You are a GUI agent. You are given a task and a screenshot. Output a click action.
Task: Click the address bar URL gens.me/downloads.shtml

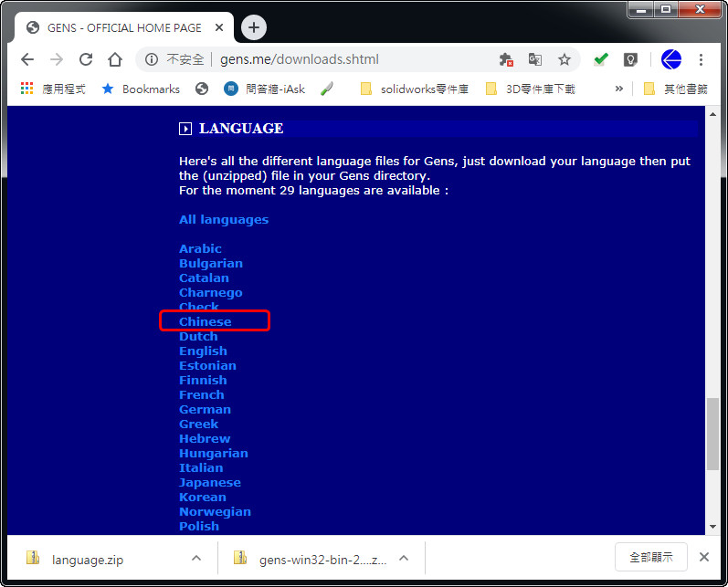coord(299,59)
